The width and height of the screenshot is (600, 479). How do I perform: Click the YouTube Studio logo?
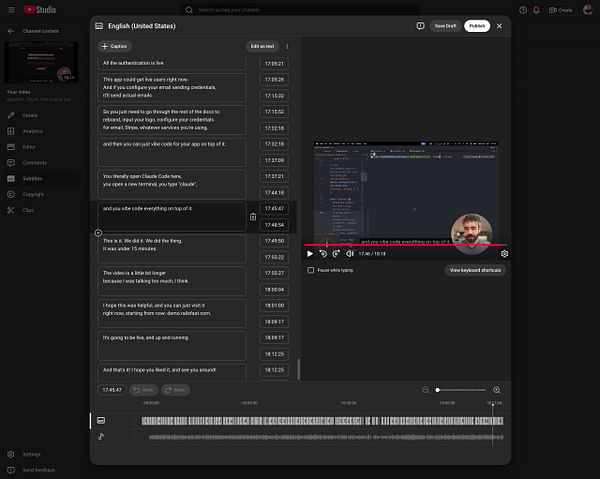coord(40,10)
